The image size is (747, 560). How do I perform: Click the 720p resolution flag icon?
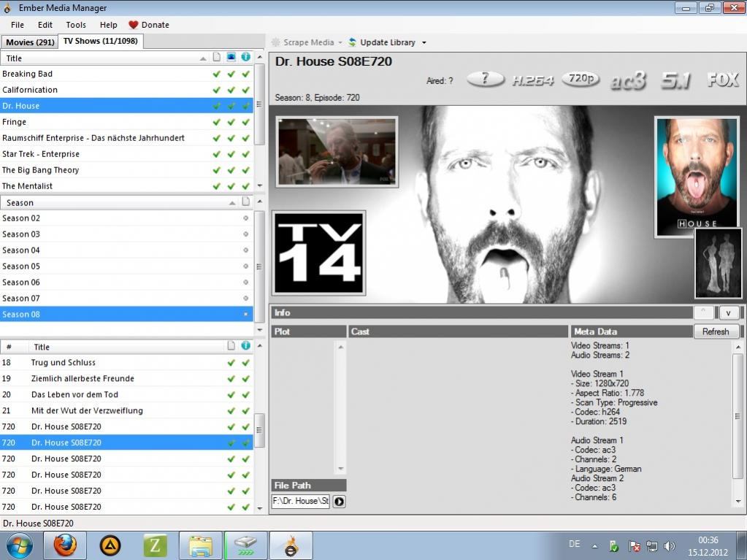pos(581,79)
